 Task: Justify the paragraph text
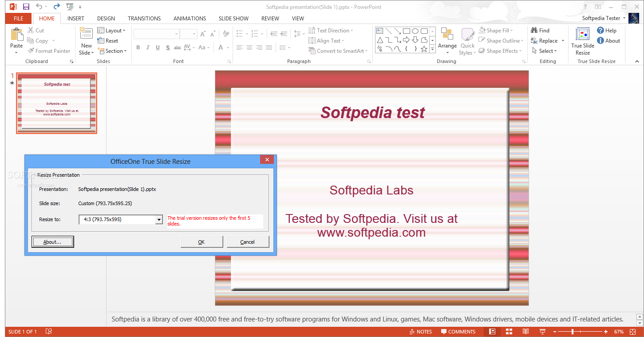coord(269,48)
